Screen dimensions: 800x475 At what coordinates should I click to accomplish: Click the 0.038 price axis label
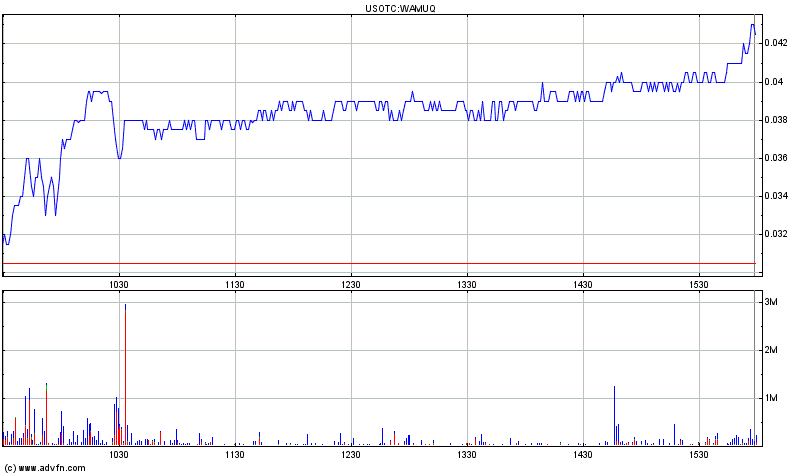tap(776, 120)
